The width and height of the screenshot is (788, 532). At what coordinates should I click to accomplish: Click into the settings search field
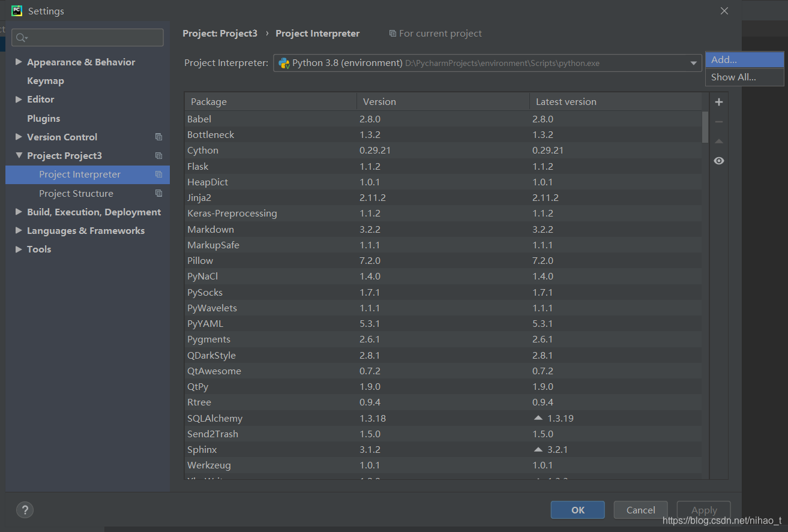88,38
